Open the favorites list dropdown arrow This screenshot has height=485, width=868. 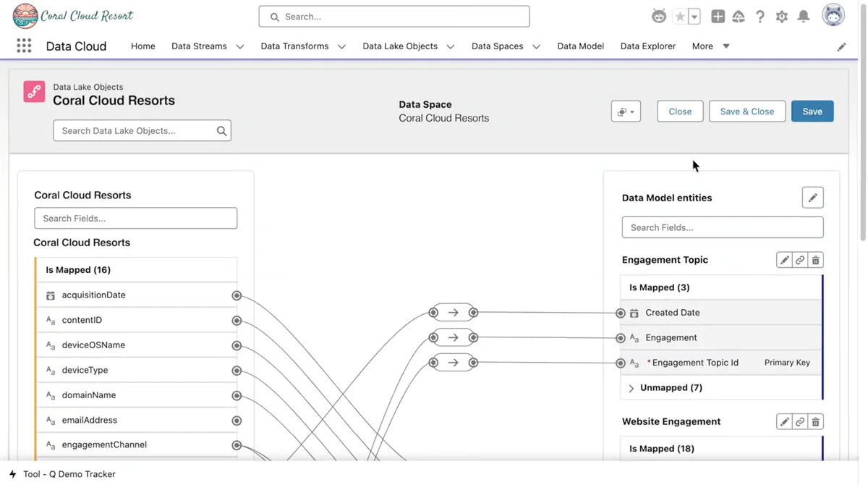click(694, 16)
